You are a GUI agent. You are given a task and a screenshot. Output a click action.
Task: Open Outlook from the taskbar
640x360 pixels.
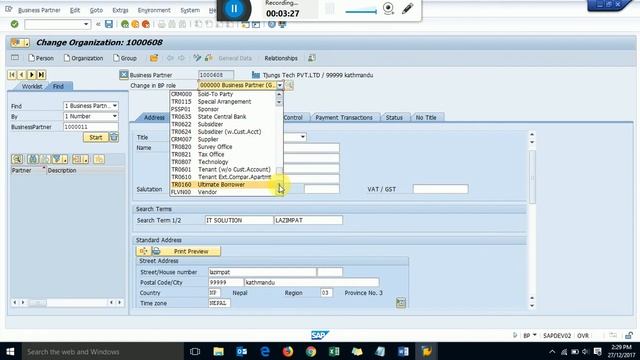tap(242, 351)
